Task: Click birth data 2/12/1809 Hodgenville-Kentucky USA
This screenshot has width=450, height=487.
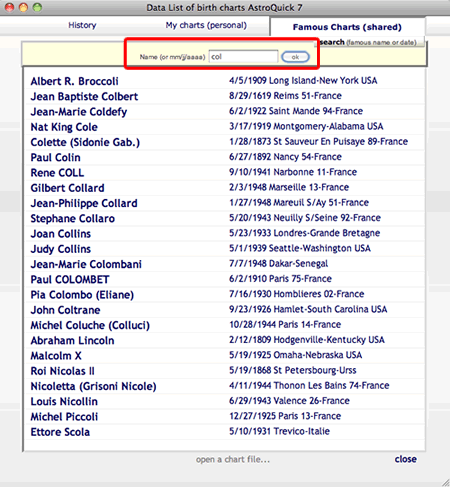Action: [x=307, y=340]
